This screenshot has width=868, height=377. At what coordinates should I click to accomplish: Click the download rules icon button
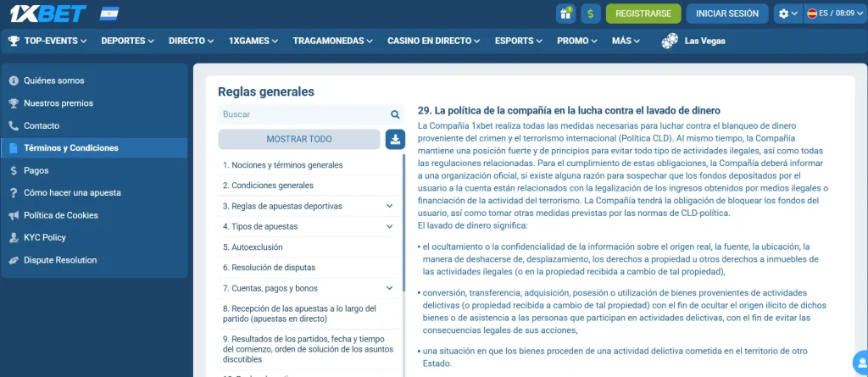[395, 139]
